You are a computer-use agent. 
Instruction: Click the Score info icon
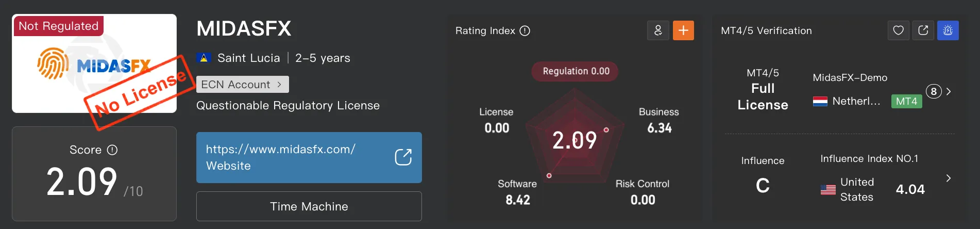click(x=112, y=150)
